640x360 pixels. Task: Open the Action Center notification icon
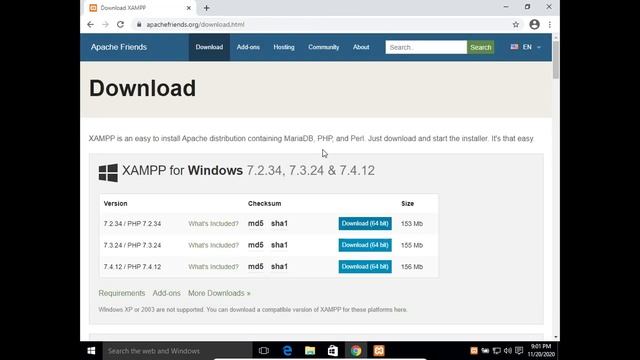click(x=519, y=351)
